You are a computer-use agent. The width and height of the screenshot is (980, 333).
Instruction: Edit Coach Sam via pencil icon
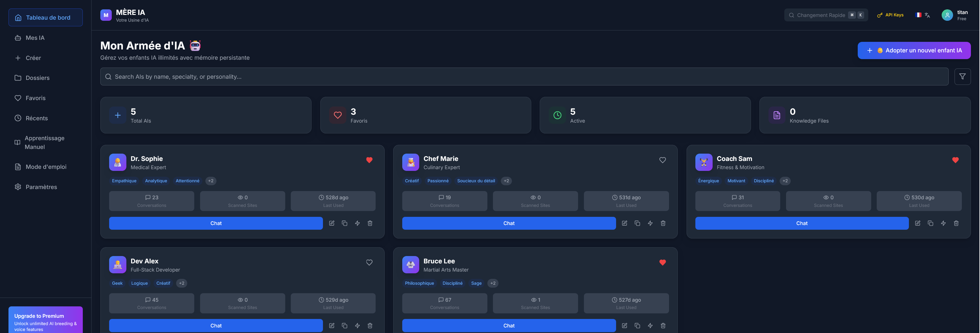pyautogui.click(x=918, y=223)
